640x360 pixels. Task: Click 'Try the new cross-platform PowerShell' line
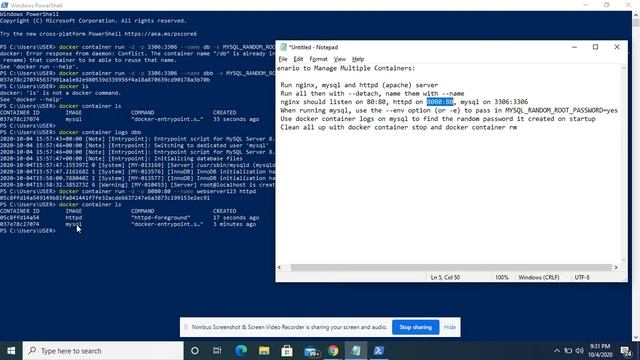coord(98,34)
